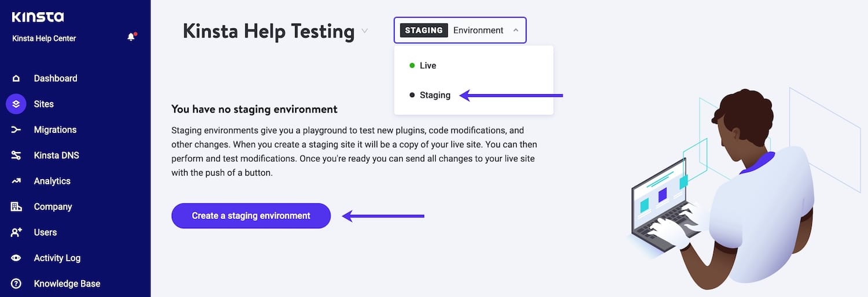This screenshot has width=868, height=297.
Task: Click the Activity Log eye icon
Action: pyautogui.click(x=16, y=258)
